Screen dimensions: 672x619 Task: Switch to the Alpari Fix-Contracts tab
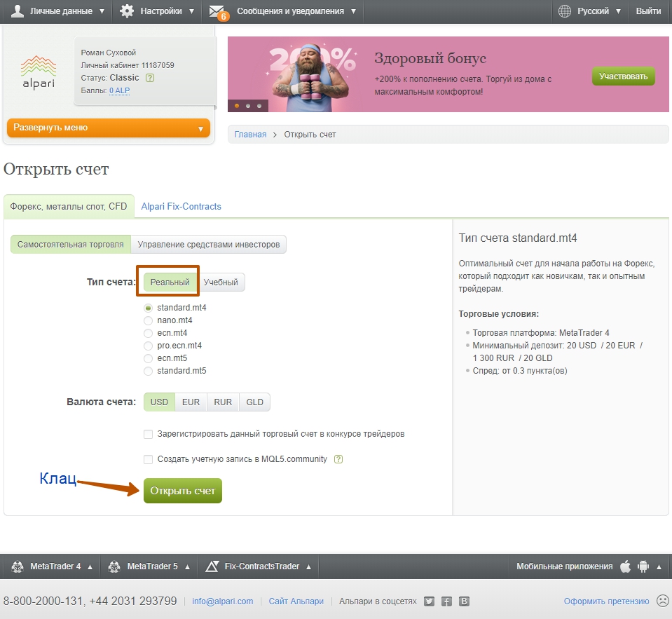tap(181, 207)
